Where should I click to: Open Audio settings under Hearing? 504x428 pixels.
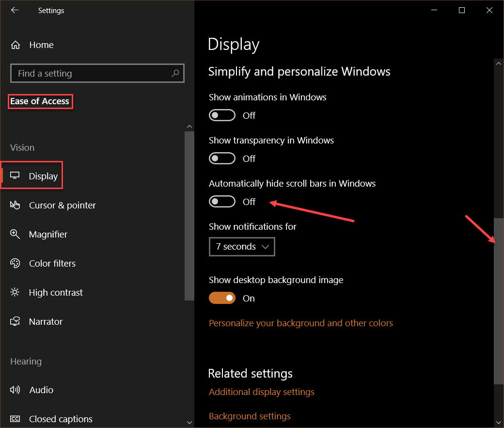pyautogui.click(x=41, y=390)
